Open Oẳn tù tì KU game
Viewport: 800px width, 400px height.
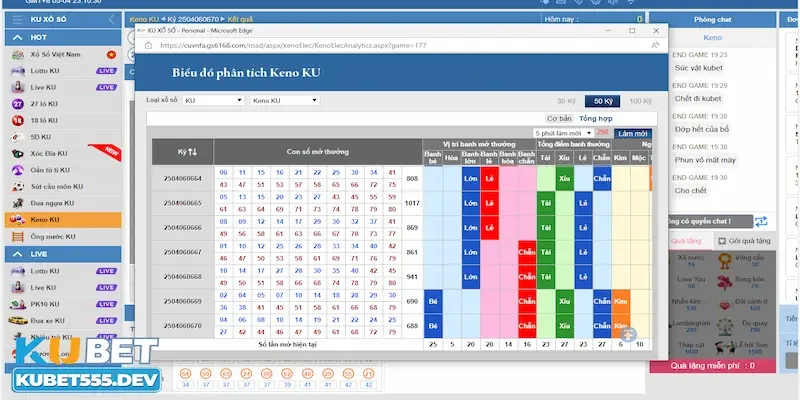63,170
